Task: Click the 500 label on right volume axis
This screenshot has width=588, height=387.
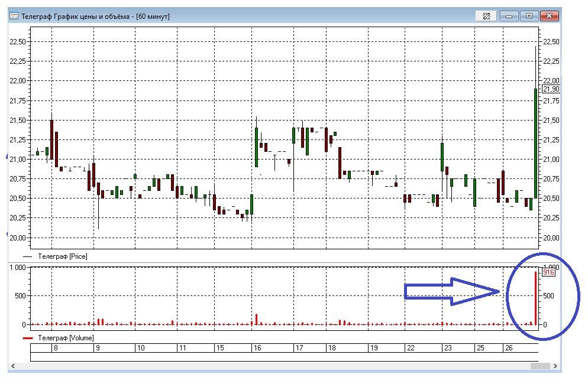Action: [548, 296]
